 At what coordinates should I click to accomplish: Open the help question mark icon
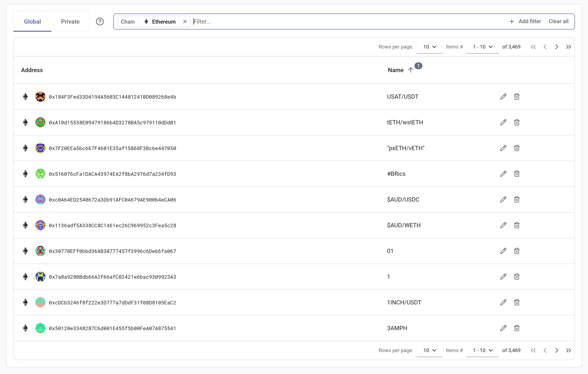point(100,22)
